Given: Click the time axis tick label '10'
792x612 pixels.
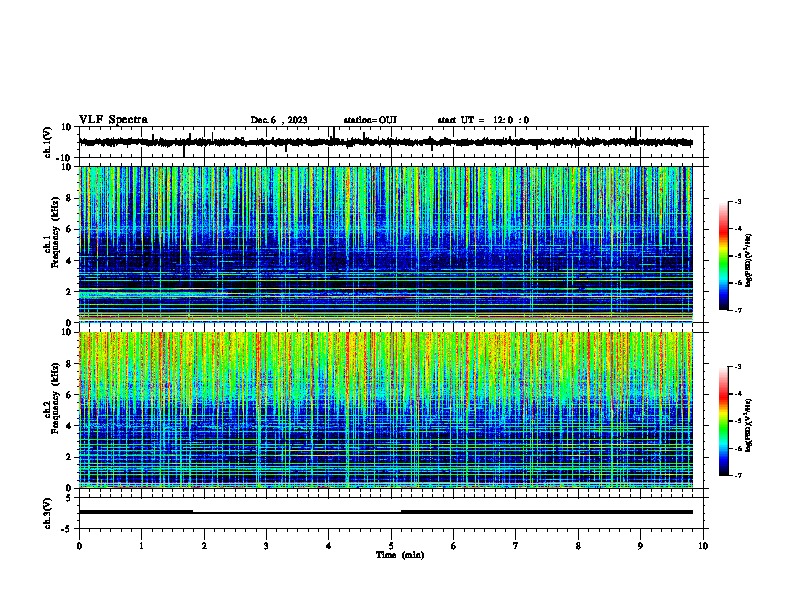Looking at the screenshot, I should coord(703,546).
